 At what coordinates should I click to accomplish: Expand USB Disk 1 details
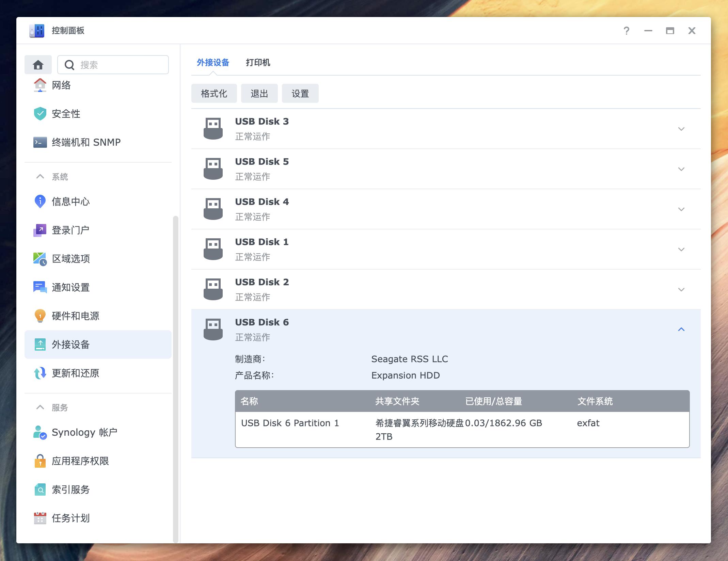coord(681,249)
